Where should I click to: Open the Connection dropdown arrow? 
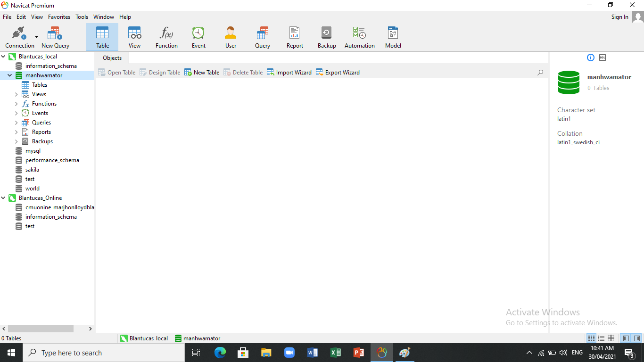36,37
